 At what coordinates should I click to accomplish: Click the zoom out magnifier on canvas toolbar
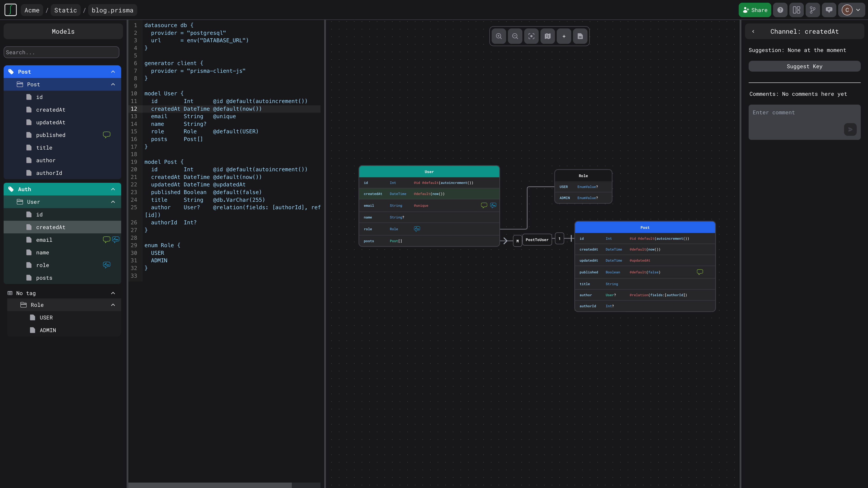515,36
